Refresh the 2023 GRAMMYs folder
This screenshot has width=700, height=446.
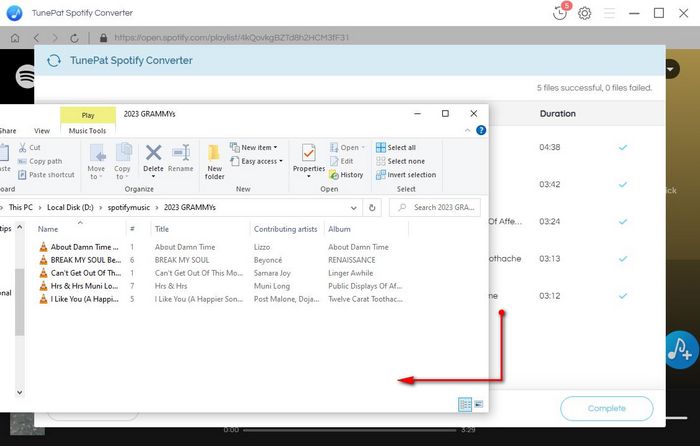click(x=372, y=208)
